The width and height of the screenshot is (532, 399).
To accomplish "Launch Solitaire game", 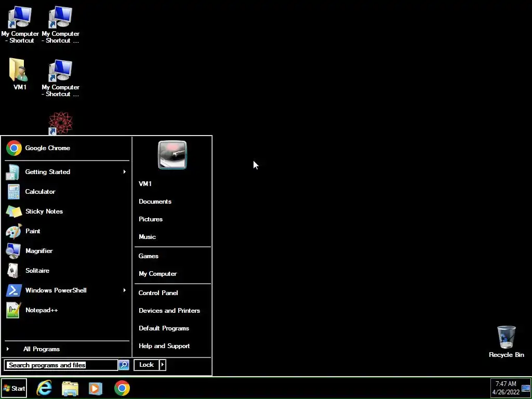I will pyautogui.click(x=67, y=270).
